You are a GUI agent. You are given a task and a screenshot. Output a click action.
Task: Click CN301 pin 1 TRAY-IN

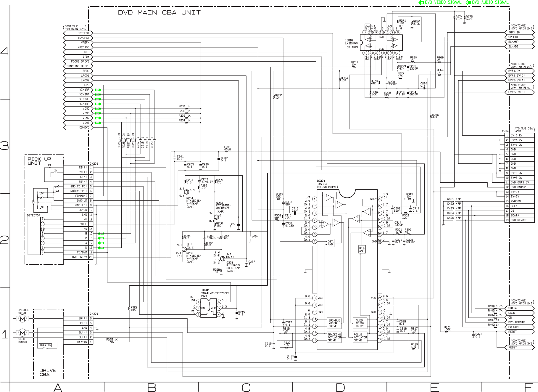[x=78, y=342]
